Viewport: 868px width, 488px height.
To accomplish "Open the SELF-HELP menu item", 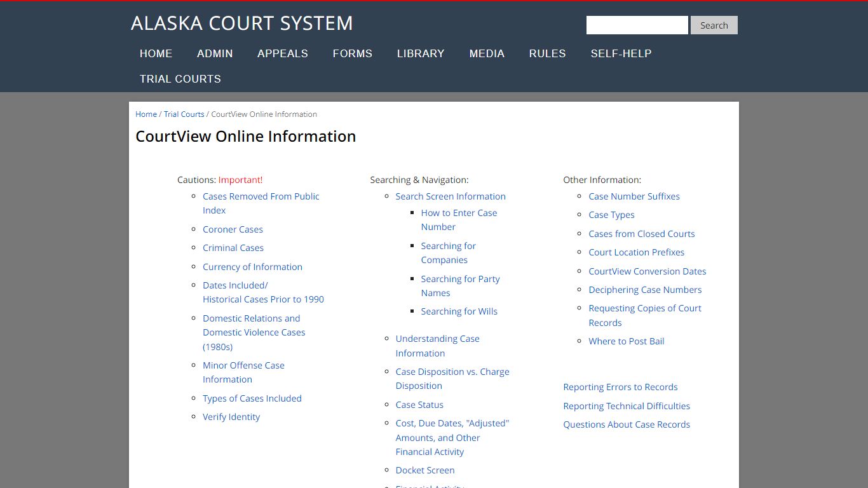I will click(621, 53).
